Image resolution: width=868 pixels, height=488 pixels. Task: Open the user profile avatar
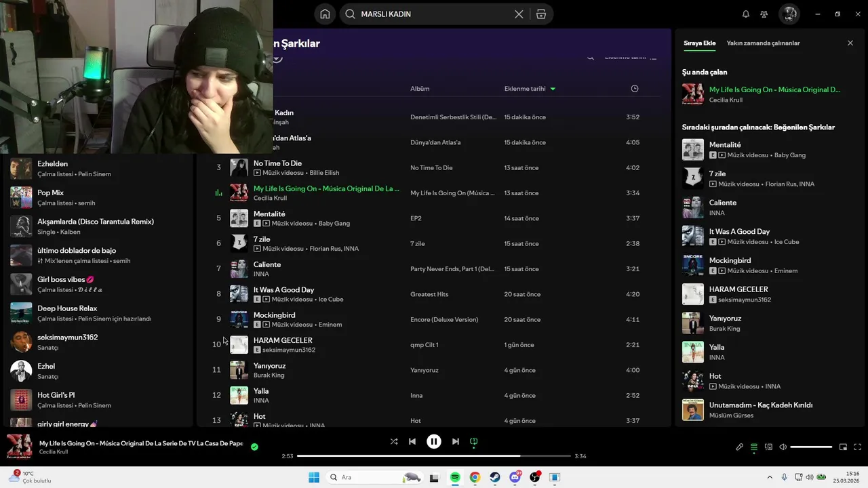tap(789, 14)
